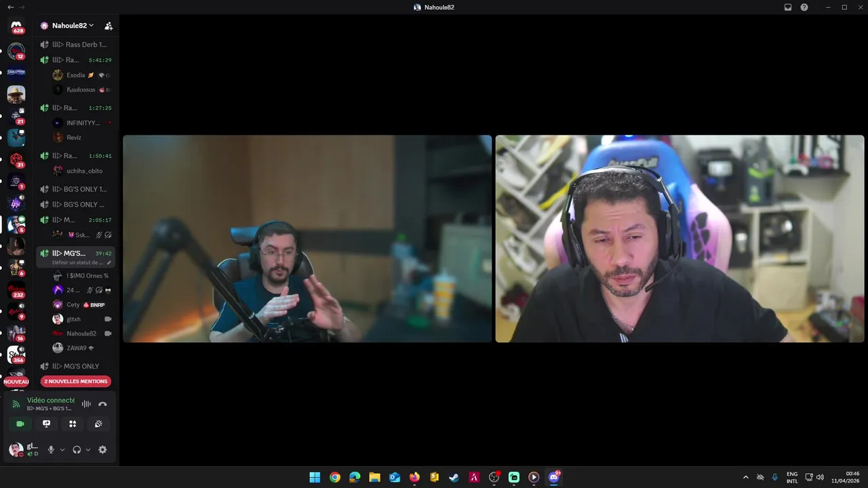Toggle headphones deafen in user panel
This screenshot has width=868, height=488.
click(x=77, y=449)
